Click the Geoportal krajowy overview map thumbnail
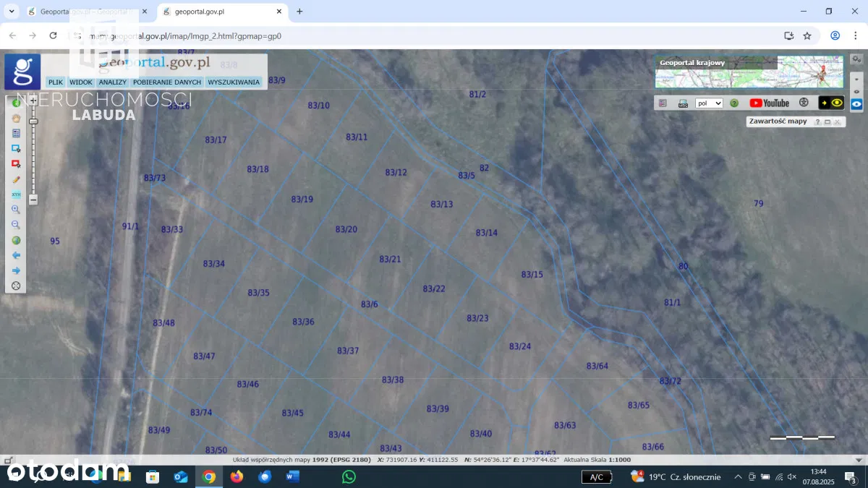This screenshot has height=488, width=868. tap(749, 72)
